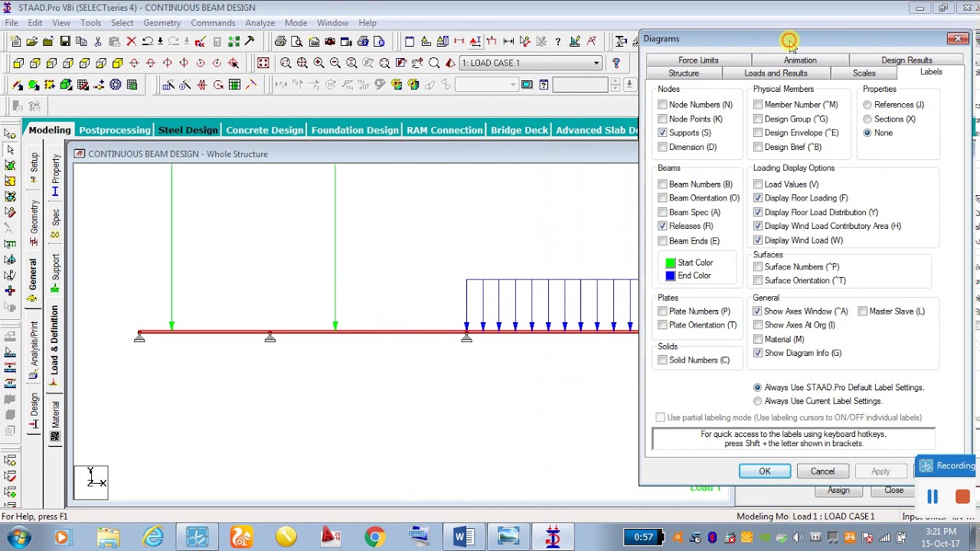The width and height of the screenshot is (980, 551).
Task: Click the Internet Explorer taskbar icon
Action: 154,537
